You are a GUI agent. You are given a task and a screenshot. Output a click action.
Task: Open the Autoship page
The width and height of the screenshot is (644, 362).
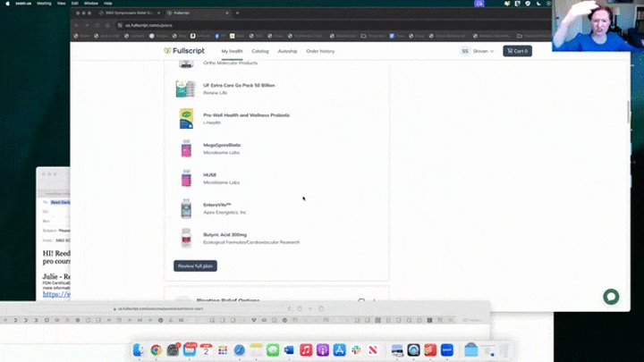[x=287, y=51]
